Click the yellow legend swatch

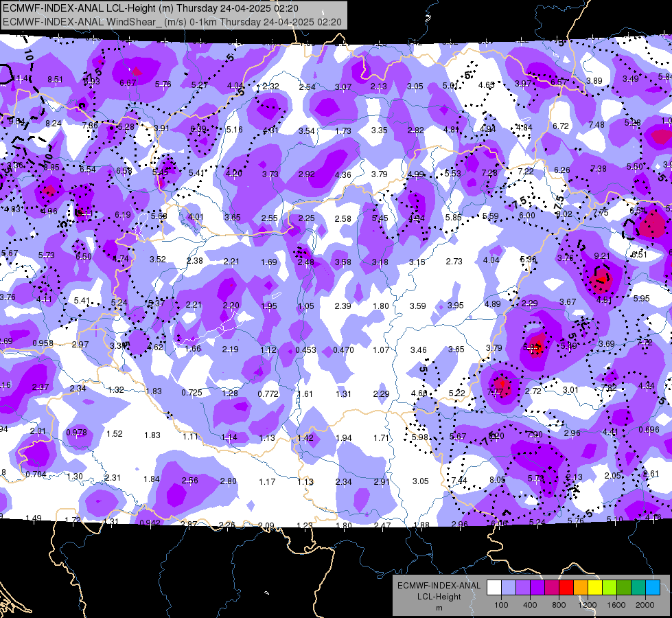pyautogui.click(x=595, y=588)
